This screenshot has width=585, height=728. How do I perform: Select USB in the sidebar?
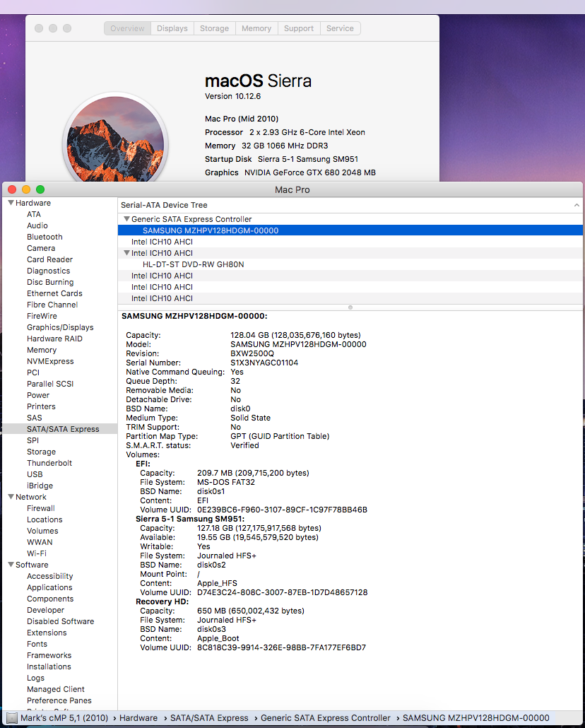pos(35,474)
